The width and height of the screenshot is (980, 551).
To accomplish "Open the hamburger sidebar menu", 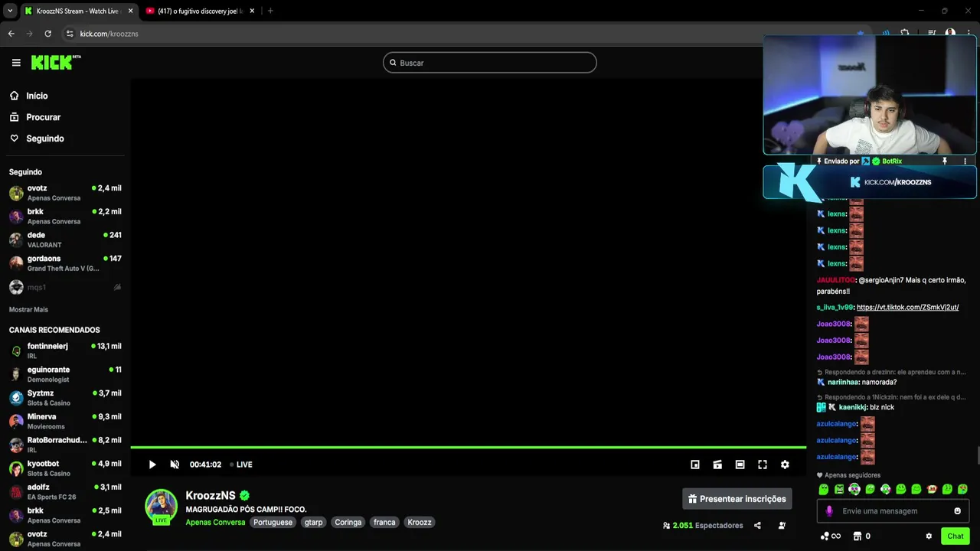I will click(16, 63).
